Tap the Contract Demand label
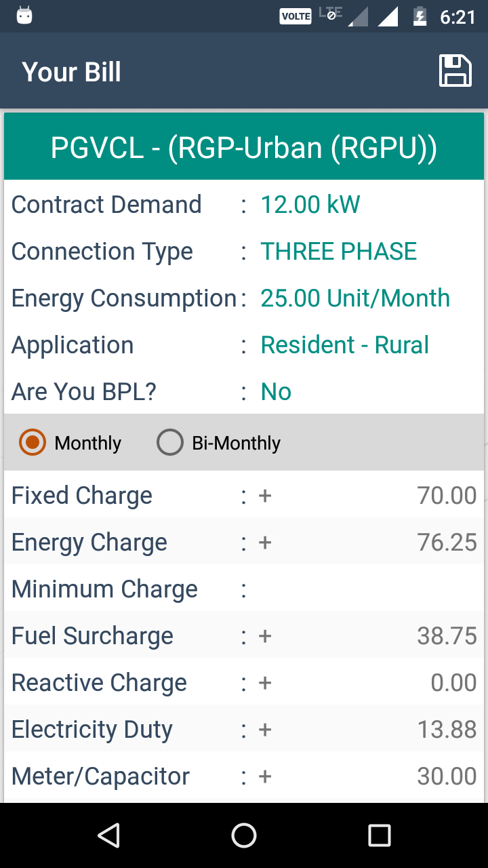The width and height of the screenshot is (488, 868). tap(106, 204)
